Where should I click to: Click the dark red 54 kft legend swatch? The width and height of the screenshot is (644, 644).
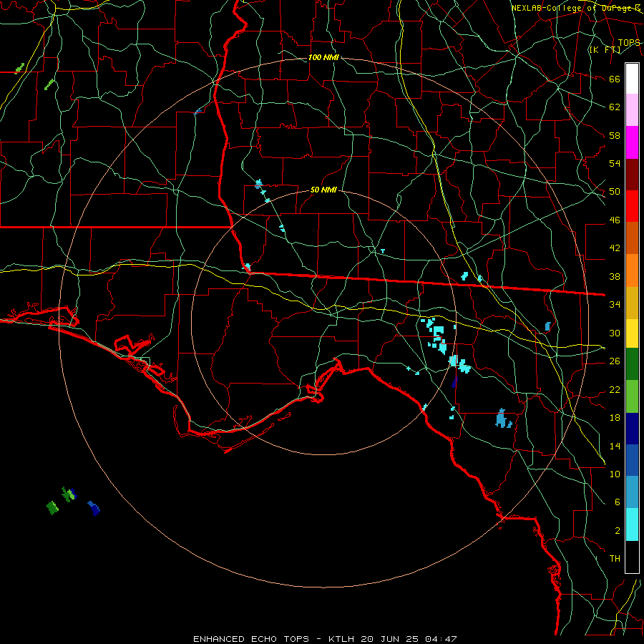click(632, 175)
